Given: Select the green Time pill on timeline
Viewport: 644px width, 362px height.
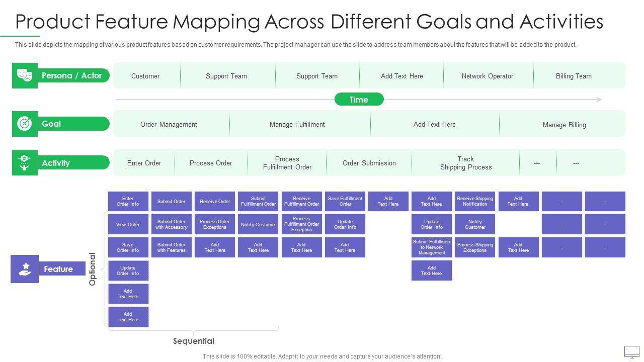Looking at the screenshot, I should [x=359, y=100].
